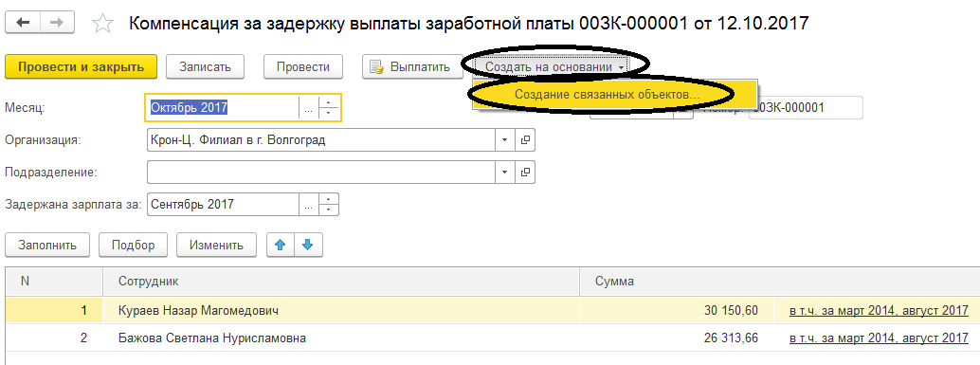Expand the Подразделение dropdown list

[505, 172]
